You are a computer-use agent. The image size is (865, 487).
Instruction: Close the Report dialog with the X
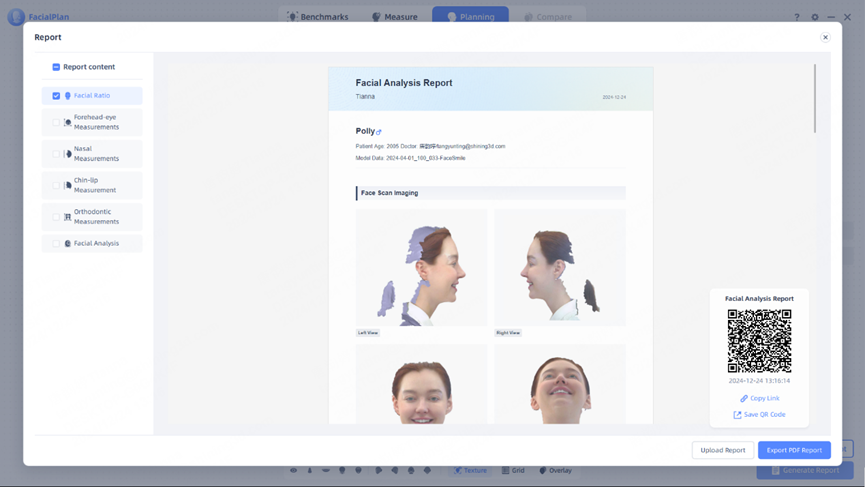(825, 38)
